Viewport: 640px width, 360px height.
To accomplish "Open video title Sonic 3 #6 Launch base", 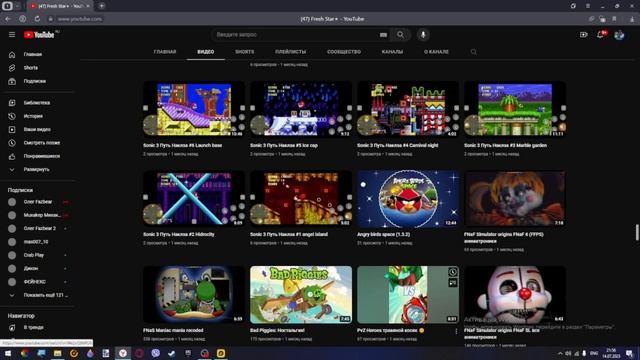I will pyautogui.click(x=182, y=145).
